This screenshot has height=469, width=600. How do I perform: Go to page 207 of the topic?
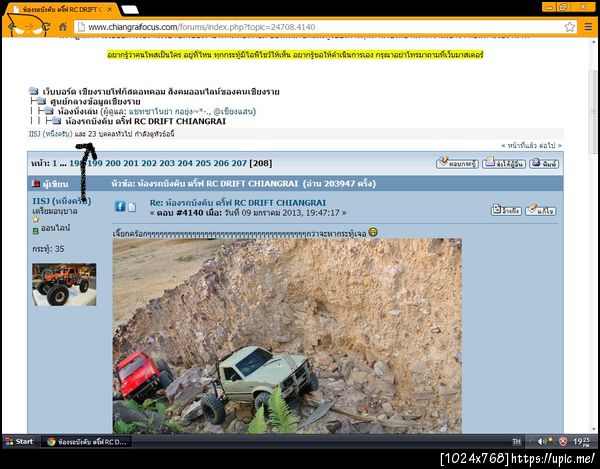point(239,163)
